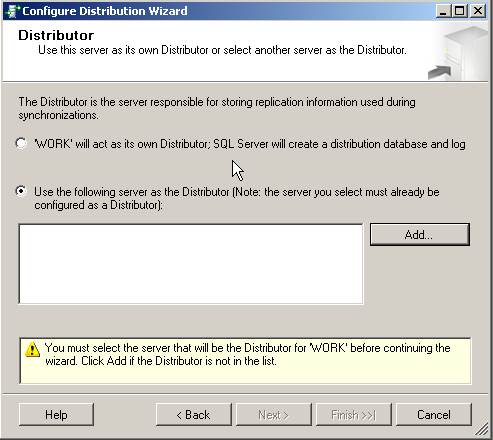Close the Configure Distribution Wizard window
493x440 pixels.
click(477, 11)
